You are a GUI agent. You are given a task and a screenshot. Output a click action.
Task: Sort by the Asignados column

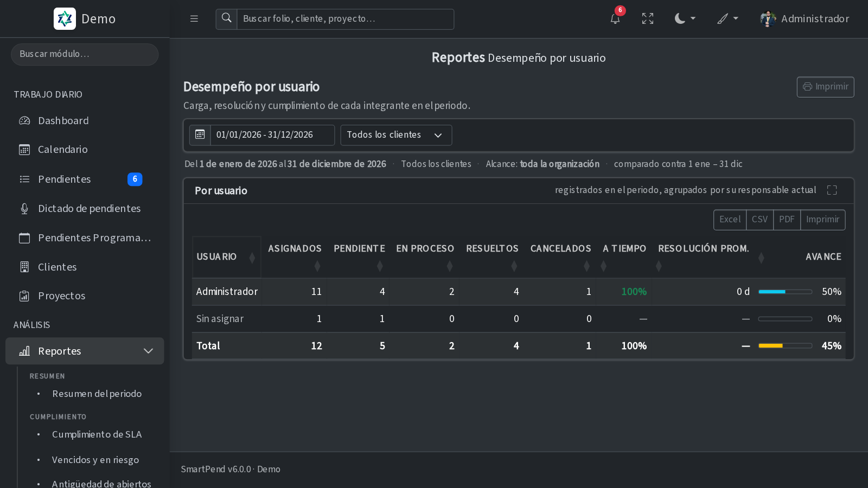[x=295, y=257]
